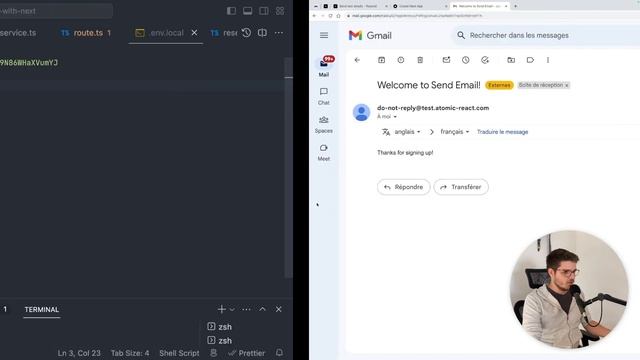Click the Externes warning label
The image size is (640, 360).
[x=499, y=85]
